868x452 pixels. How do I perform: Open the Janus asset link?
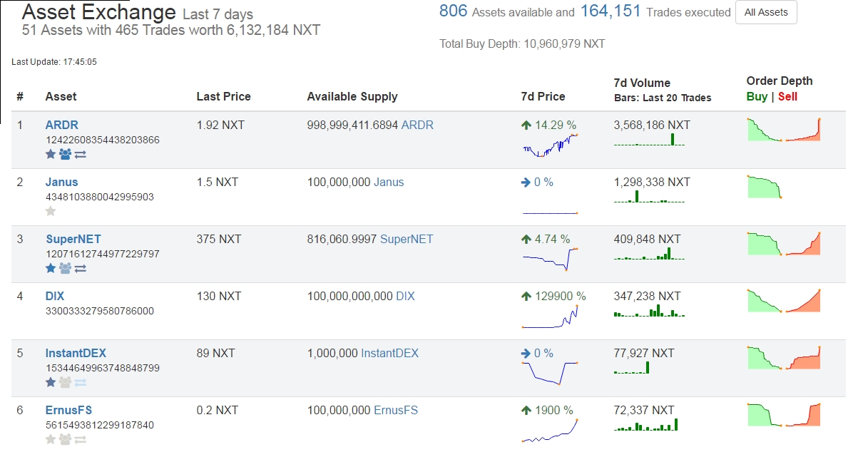click(x=62, y=182)
